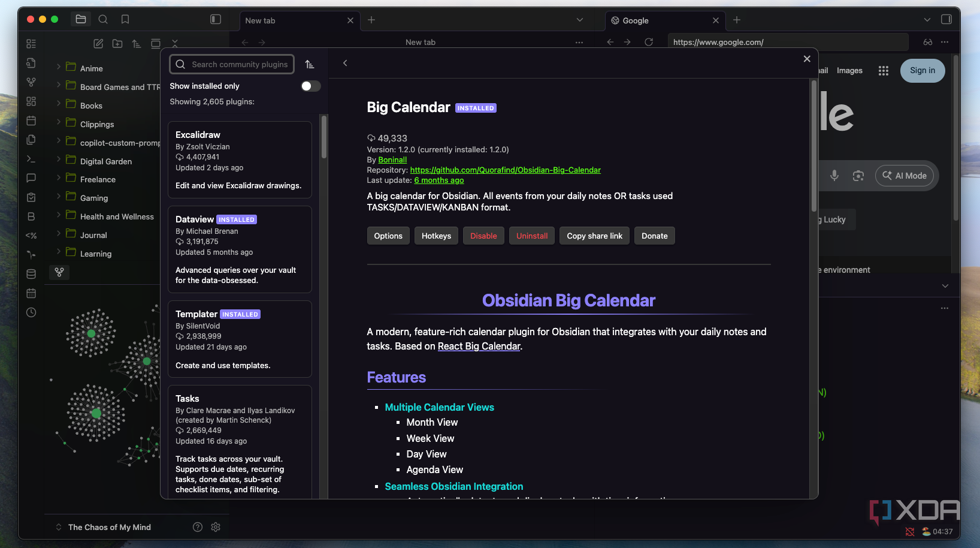Viewport: 980px width, 548px height.
Task: Create a new folder with the folder-plus icon
Action: [x=117, y=43]
